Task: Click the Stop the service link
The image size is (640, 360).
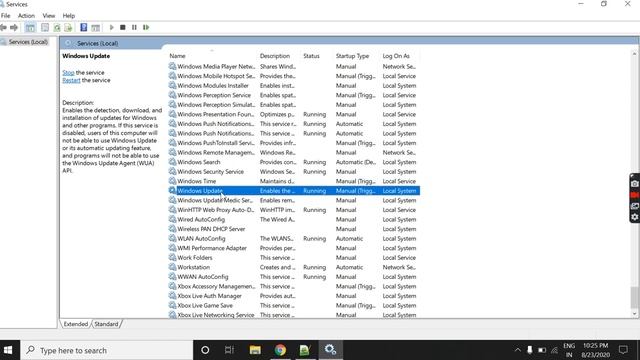Action: (68, 72)
